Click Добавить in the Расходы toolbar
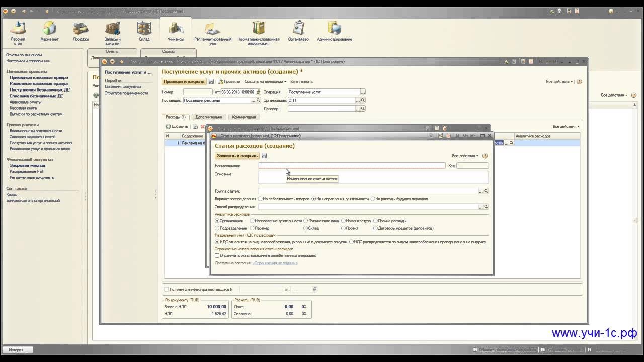 coord(177,126)
